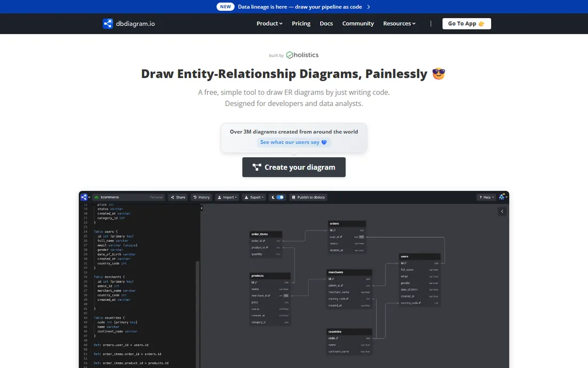
Task: Click the Create your diagram button
Action: [x=294, y=167]
